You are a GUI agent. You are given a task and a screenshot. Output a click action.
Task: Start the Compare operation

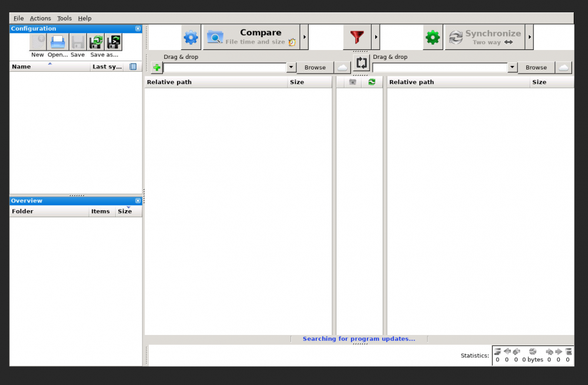251,37
